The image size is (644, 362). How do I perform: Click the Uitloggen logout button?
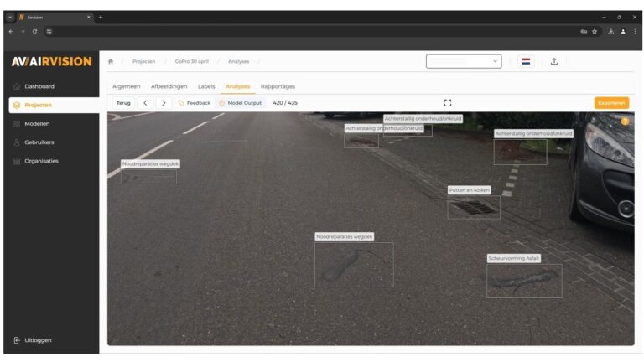pyautogui.click(x=33, y=340)
